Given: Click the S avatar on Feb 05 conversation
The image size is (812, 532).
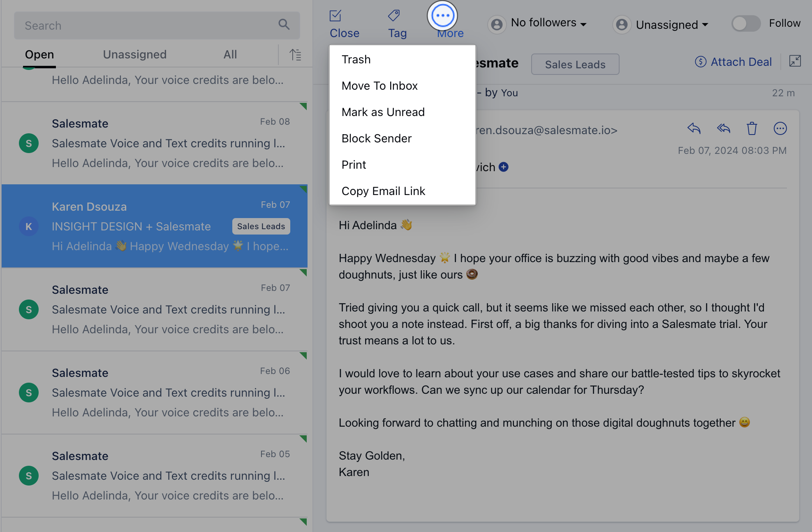Looking at the screenshot, I should (29, 476).
